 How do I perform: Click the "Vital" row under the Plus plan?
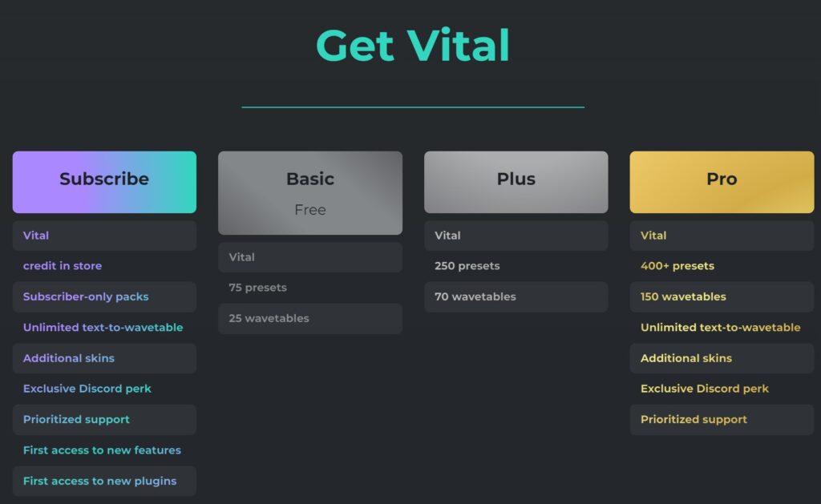(x=447, y=236)
